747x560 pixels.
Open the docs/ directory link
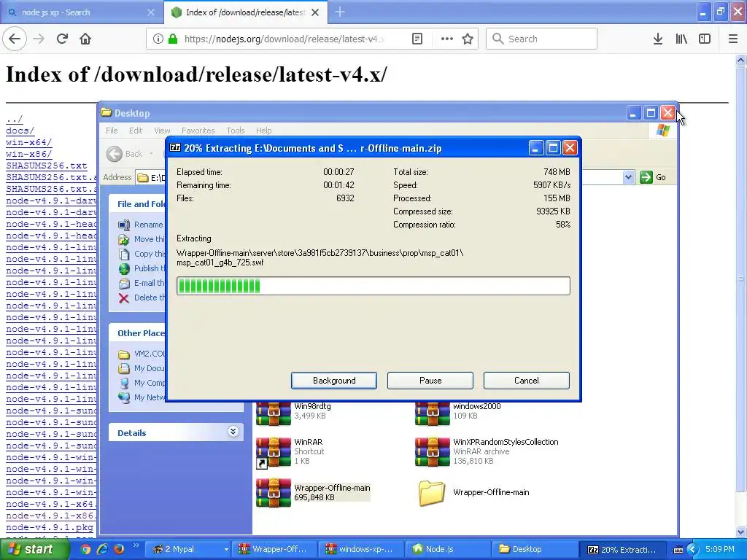point(20,131)
